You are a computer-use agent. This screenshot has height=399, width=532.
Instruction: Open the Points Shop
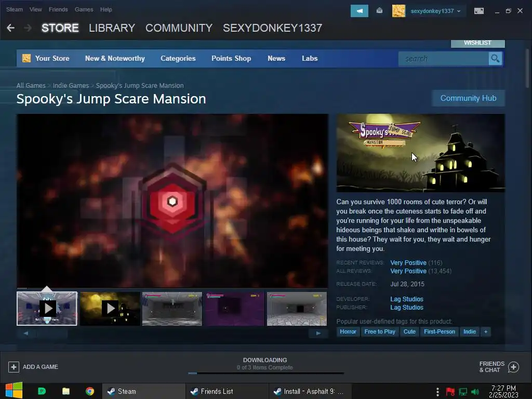click(231, 58)
